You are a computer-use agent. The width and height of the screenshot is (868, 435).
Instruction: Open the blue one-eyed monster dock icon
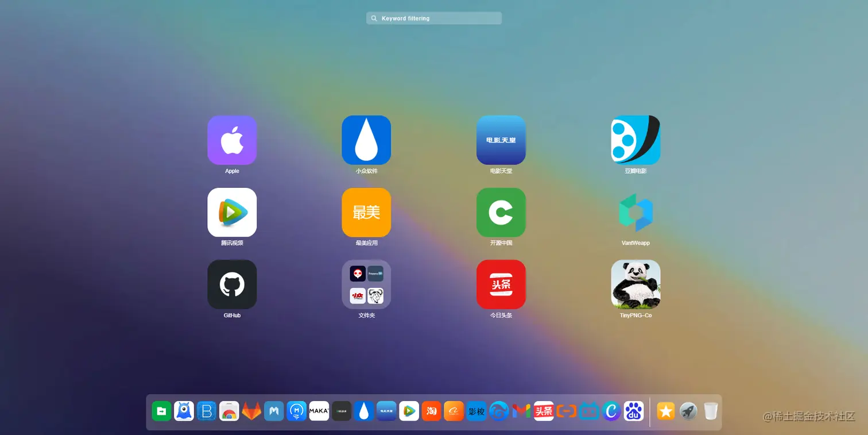[184, 411]
